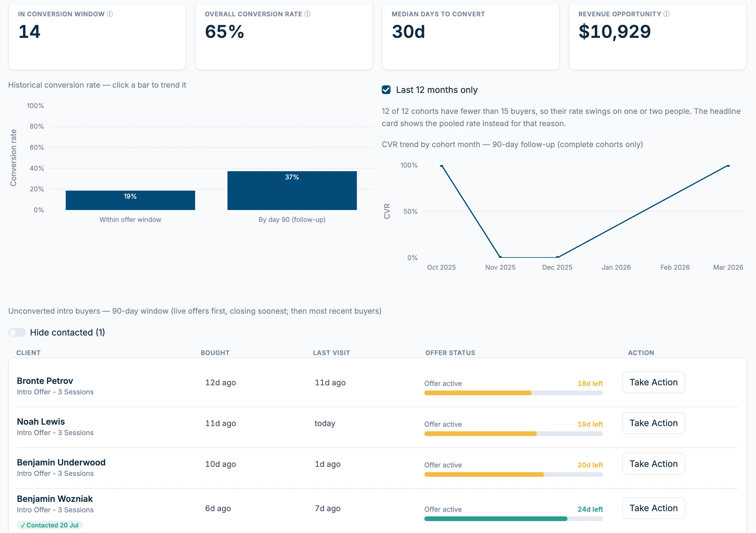Click the CLIENT column header
The width and height of the screenshot is (756, 533).
(28, 353)
